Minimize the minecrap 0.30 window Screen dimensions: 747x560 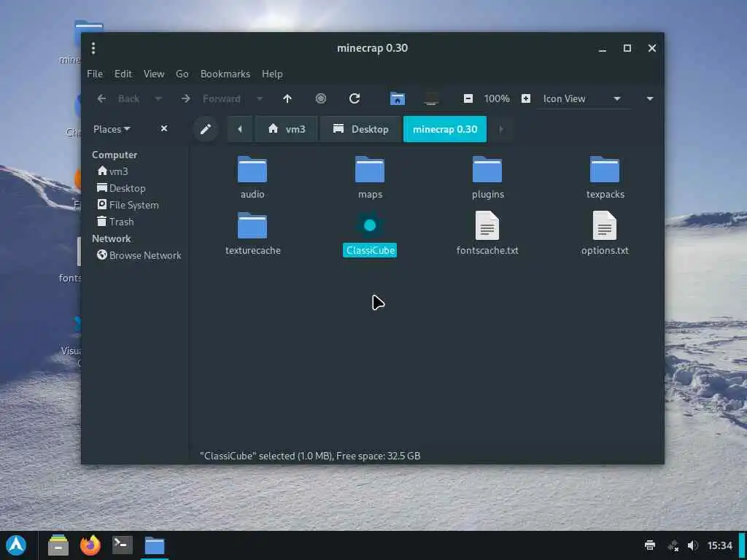[603, 48]
